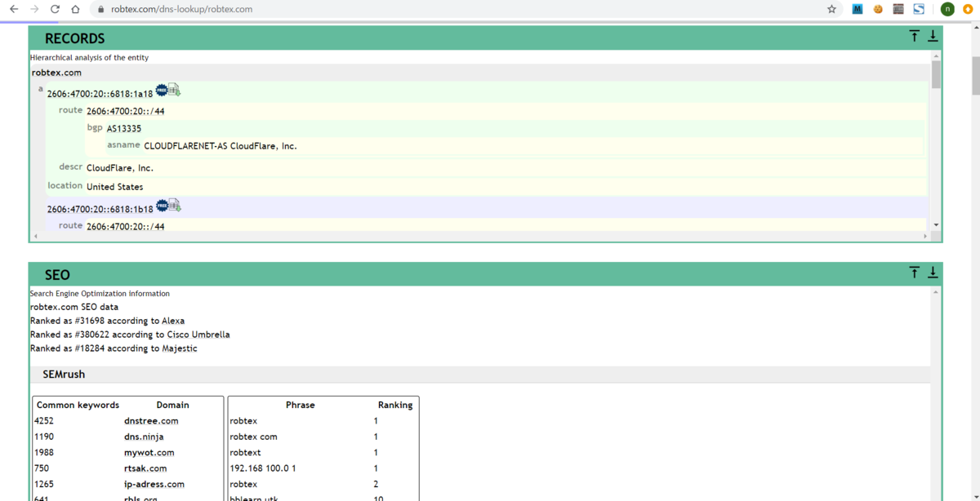980x501 pixels.
Task: Click document download icon beside 2606:4700:20::6818:1b18
Action: pyautogui.click(x=174, y=204)
